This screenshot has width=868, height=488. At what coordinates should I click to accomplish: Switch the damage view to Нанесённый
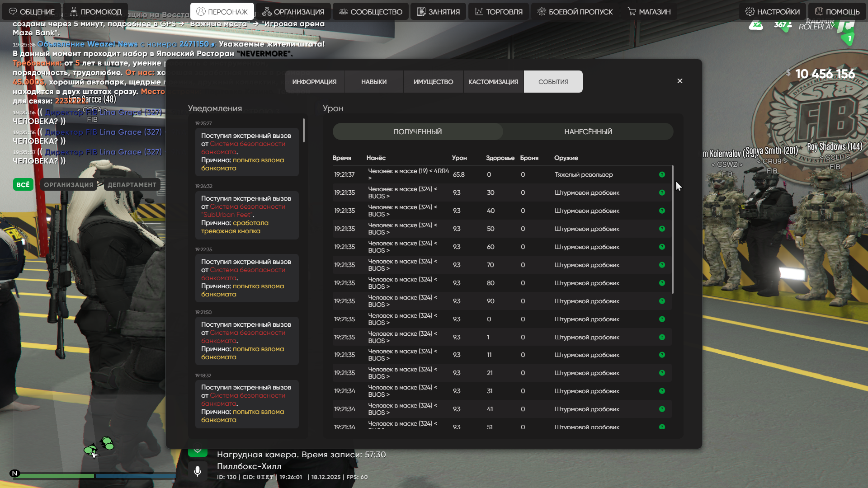[x=588, y=131]
